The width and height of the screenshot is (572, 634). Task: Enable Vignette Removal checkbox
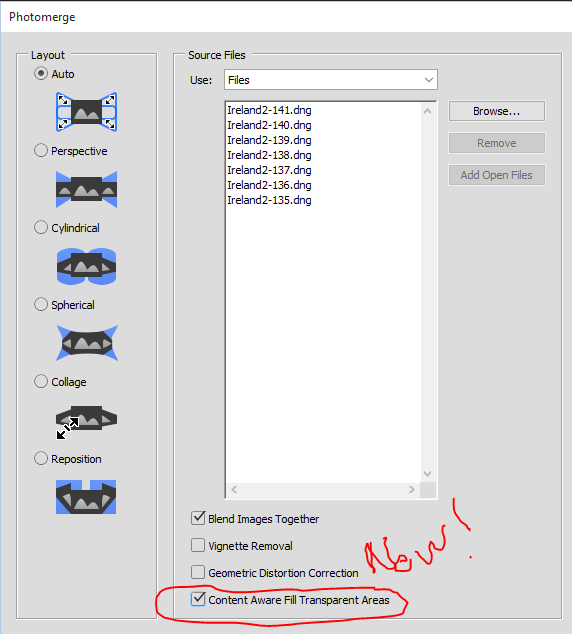[x=198, y=545]
